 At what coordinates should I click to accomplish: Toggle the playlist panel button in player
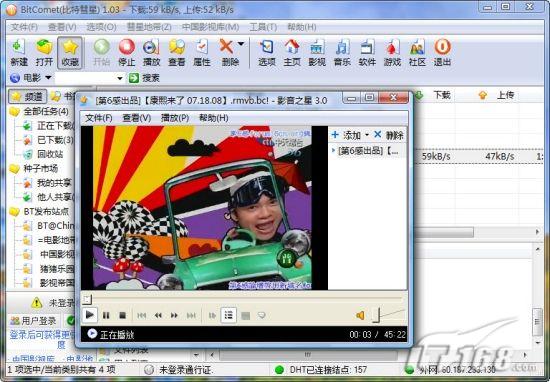point(228,315)
